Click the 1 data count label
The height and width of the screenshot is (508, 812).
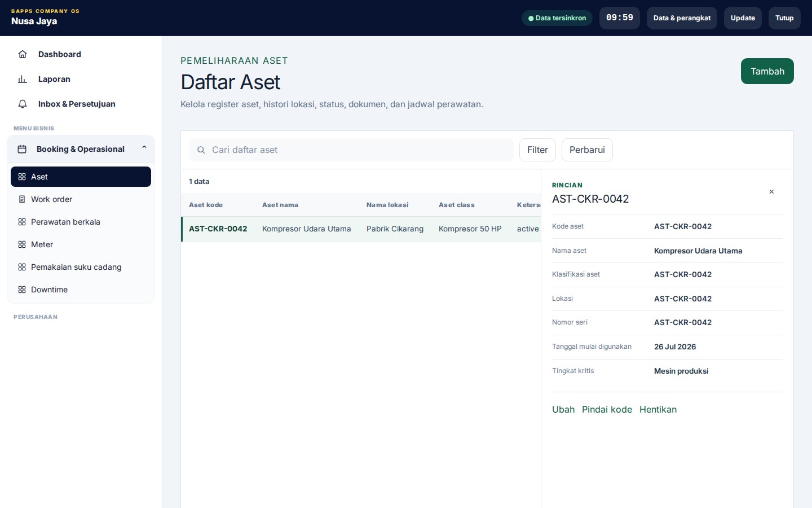tap(199, 182)
